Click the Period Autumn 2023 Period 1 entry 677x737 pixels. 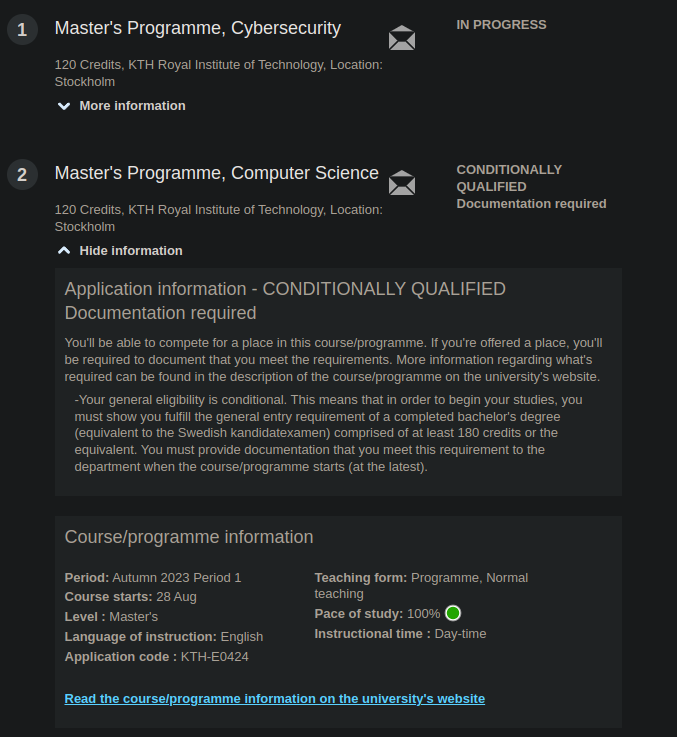tap(153, 578)
